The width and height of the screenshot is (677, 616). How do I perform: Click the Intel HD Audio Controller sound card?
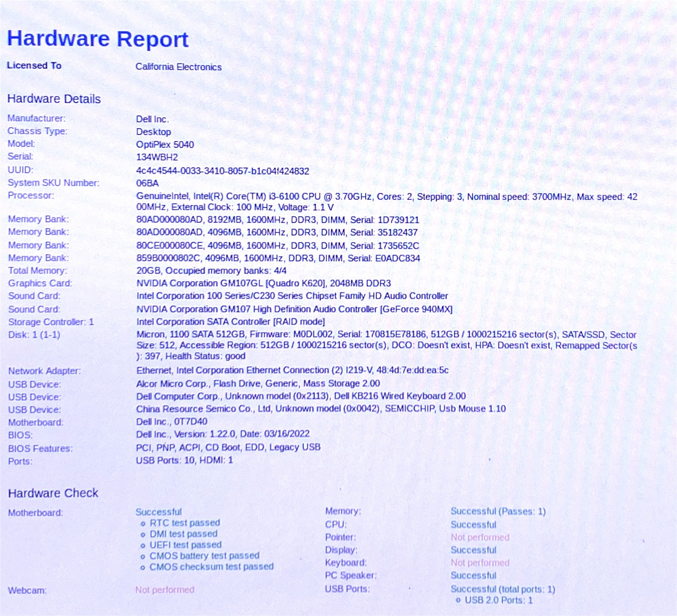[x=292, y=296]
